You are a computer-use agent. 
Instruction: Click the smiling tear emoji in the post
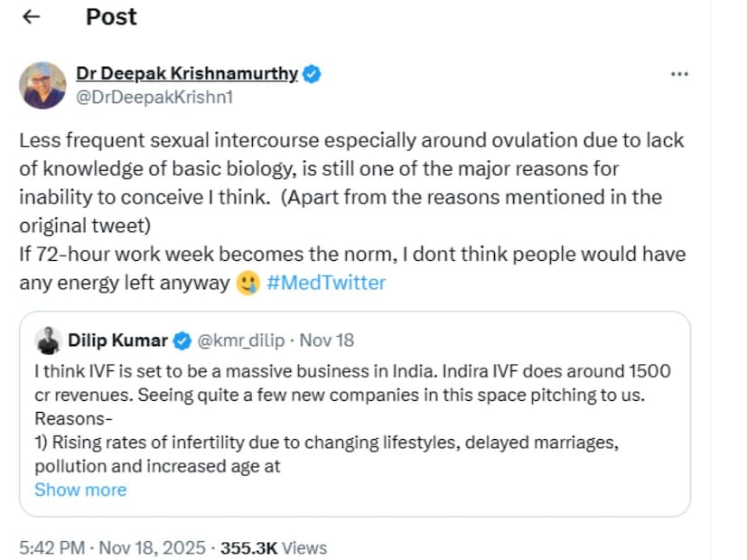(x=248, y=283)
